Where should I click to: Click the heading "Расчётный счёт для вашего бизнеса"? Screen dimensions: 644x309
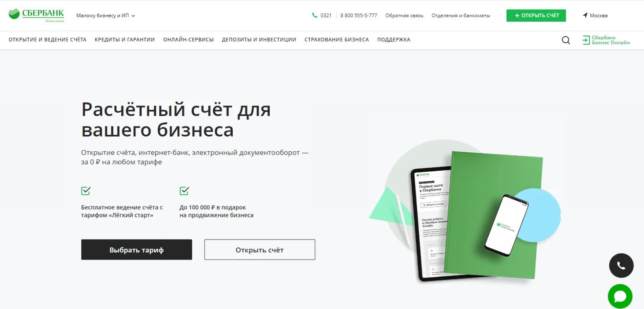(x=176, y=120)
